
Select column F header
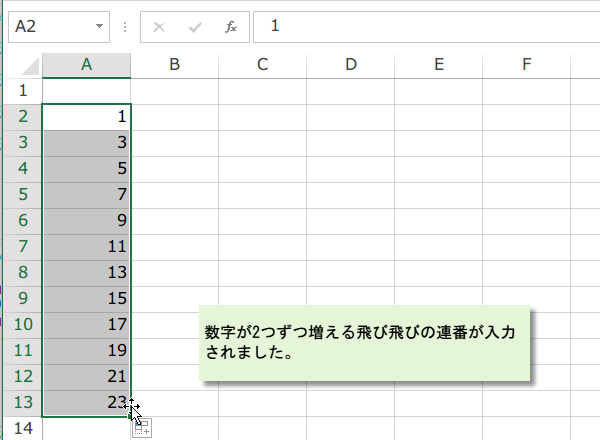pos(526,65)
